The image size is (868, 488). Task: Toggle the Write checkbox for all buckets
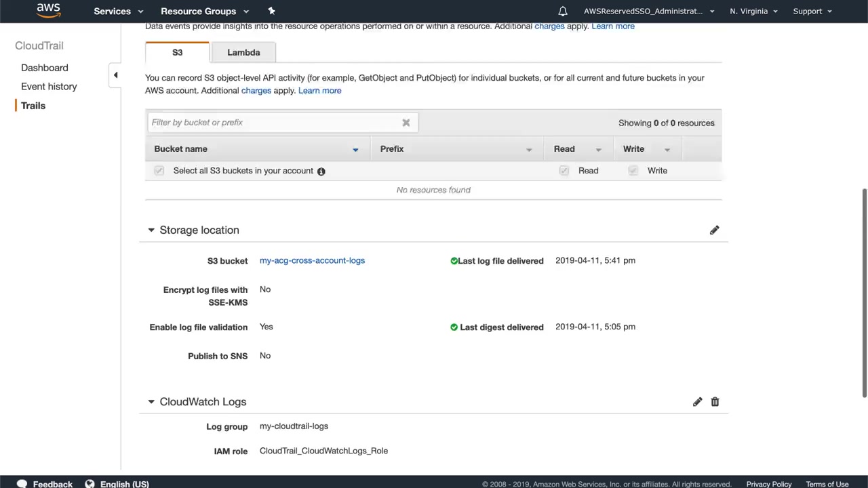tap(633, 171)
